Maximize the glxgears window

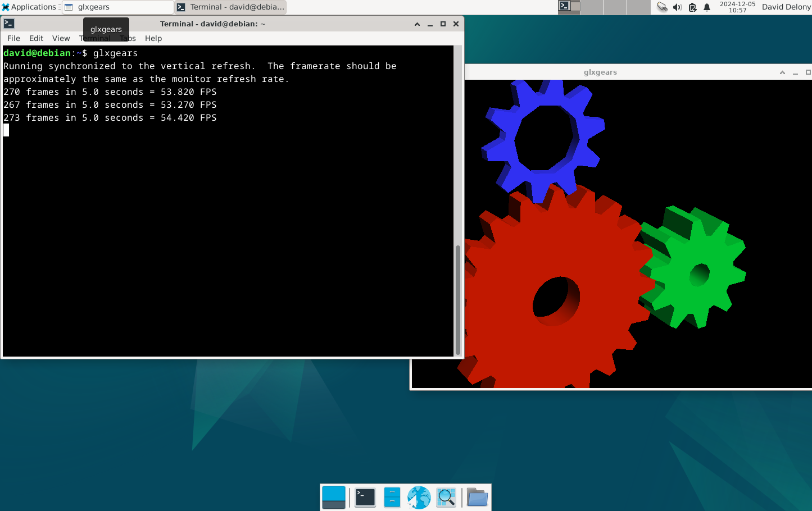(x=808, y=72)
